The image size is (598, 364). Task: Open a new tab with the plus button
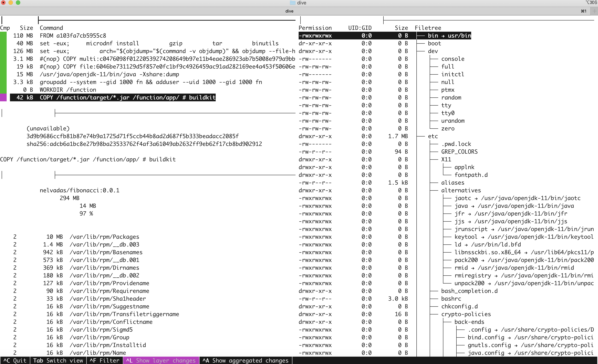coord(594,11)
